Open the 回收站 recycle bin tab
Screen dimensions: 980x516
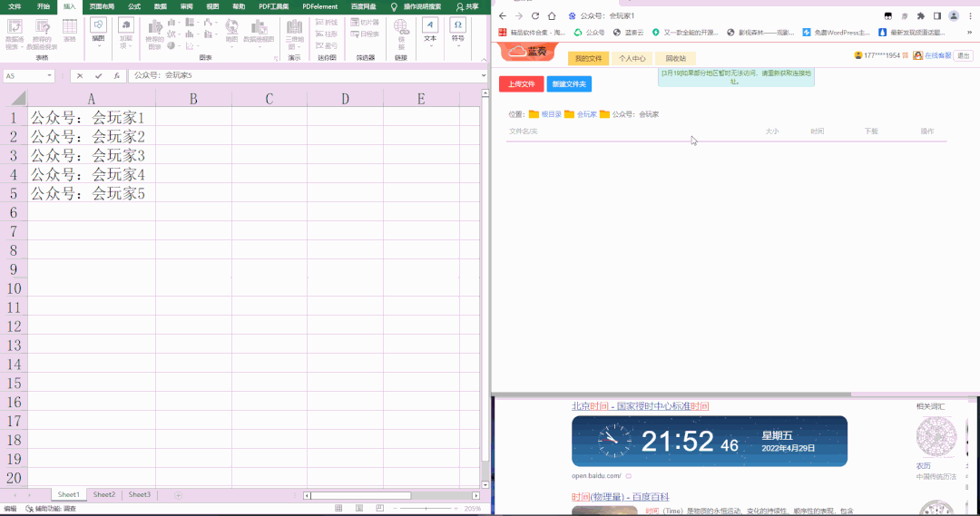pos(676,59)
